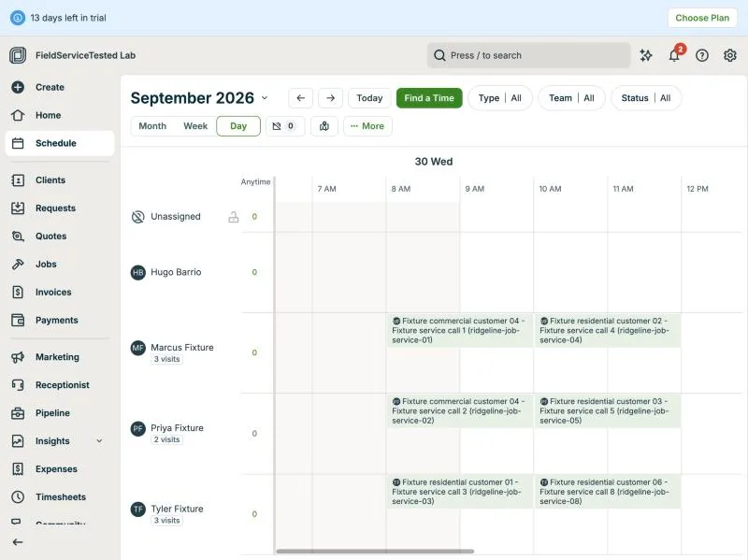Click the Create plus icon
This screenshot has width=748, height=560.
point(18,87)
